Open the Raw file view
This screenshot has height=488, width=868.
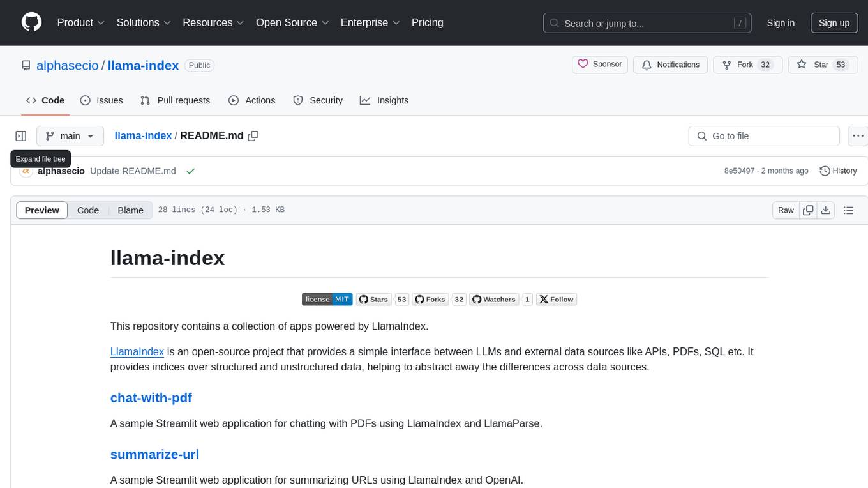pos(786,210)
